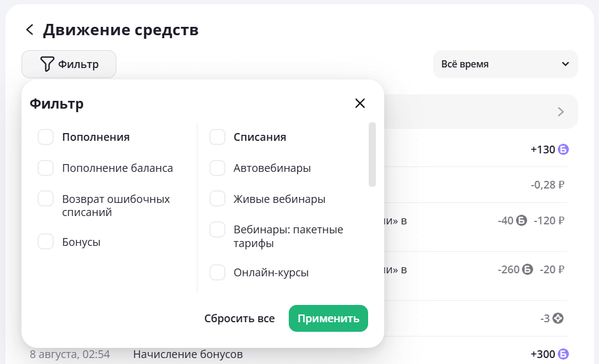The width and height of the screenshot is (599, 364).
Task: Check the Онлайн-курсы checkbox
Action: pos(218,273)
